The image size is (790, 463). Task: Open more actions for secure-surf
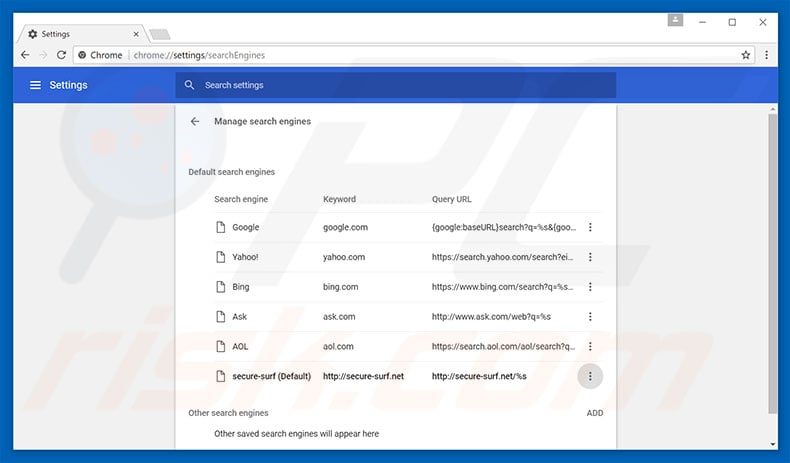point(590,376)
